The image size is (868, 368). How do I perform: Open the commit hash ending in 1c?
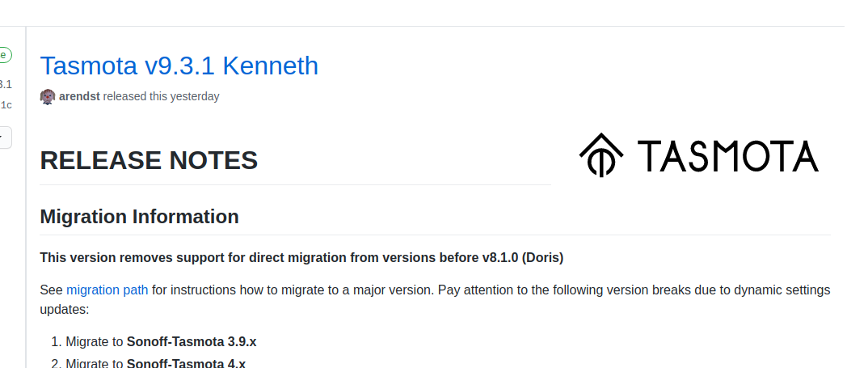coord(6,105)
